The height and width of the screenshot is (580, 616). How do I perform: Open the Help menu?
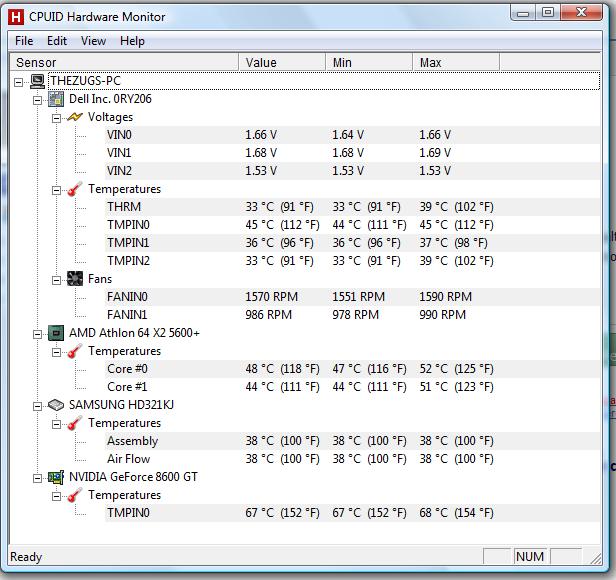[x=132, y=41]
